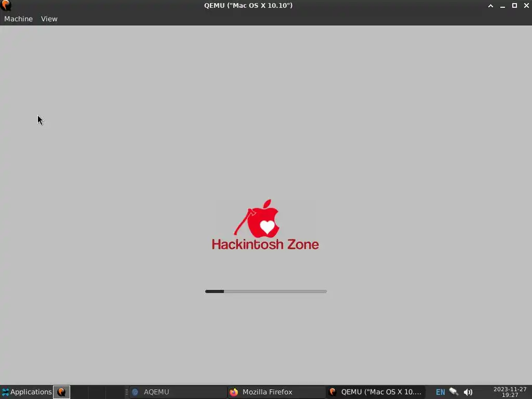532x399 pixels.
Task: Click the Firefox icon in the taskbar
Action: tap(234, 392)
